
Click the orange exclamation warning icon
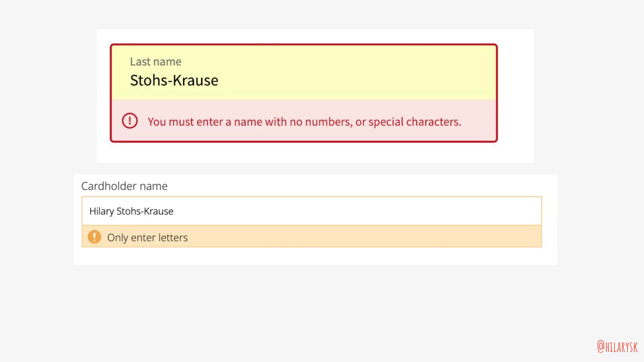pos(94,237)
